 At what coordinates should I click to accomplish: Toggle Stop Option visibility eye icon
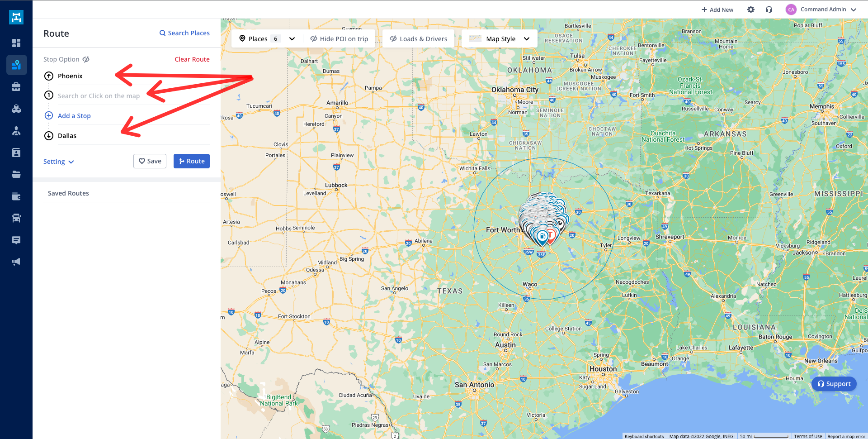[x=86, y=59]
